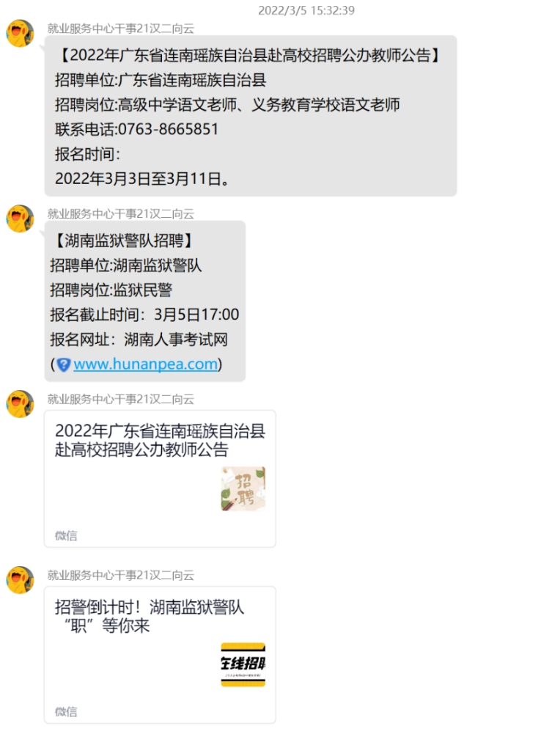560x734 pixels.
Task: Open sender avatar beside the 湖南监狱警队招聘 text message
Action: [x=20, y=219]
